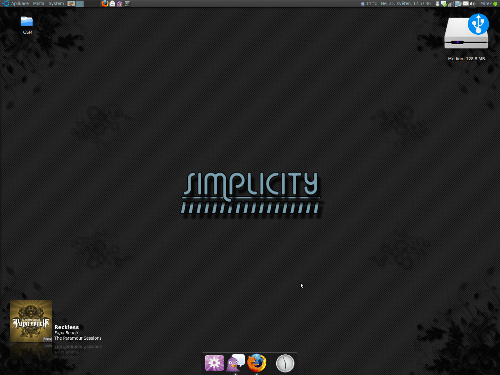Image resolution: width=500 pixels, height=375 pixels.
Task: Open the volume icon in system tray
Action: tap(472, 4)
